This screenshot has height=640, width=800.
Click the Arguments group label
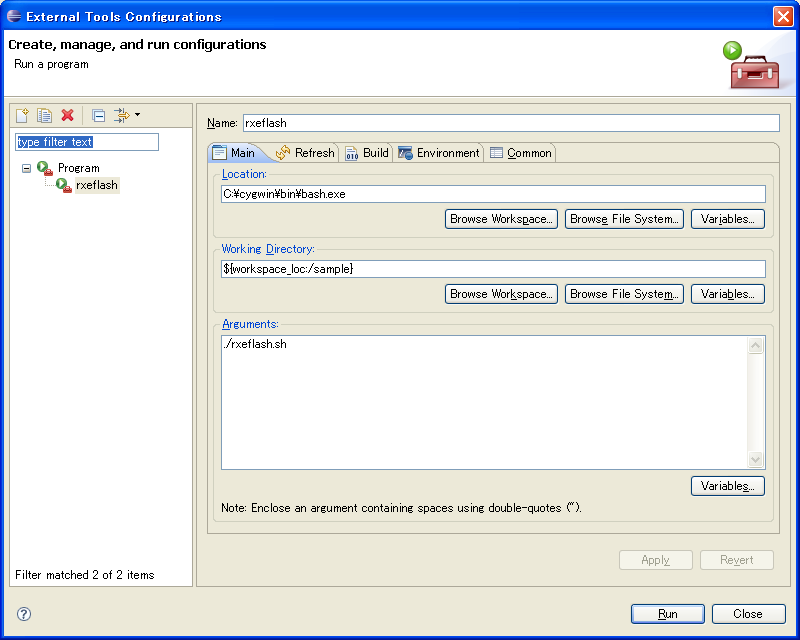[x=250, y=324]
